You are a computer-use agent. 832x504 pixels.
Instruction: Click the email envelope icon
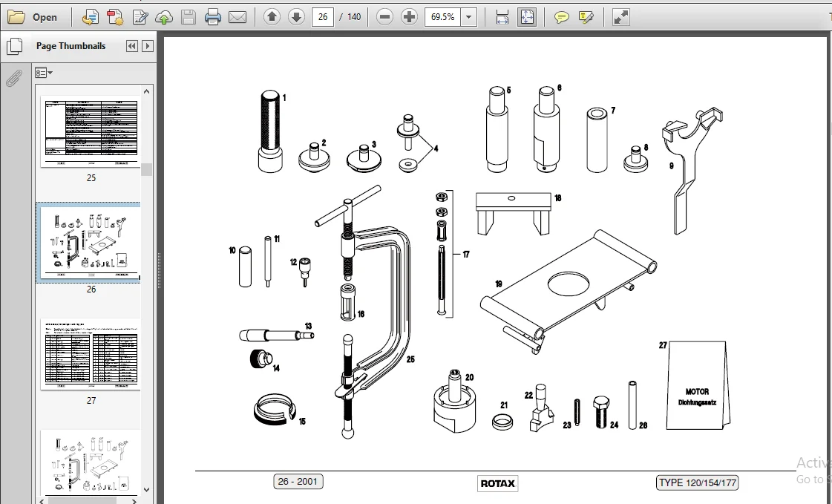point(238,17)
